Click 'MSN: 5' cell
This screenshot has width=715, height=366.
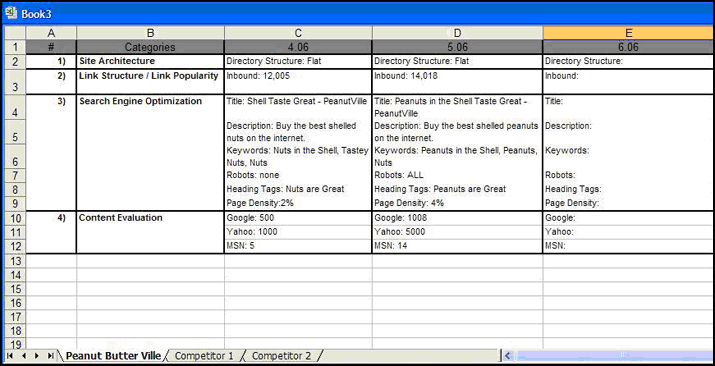[x=298, y=246]
